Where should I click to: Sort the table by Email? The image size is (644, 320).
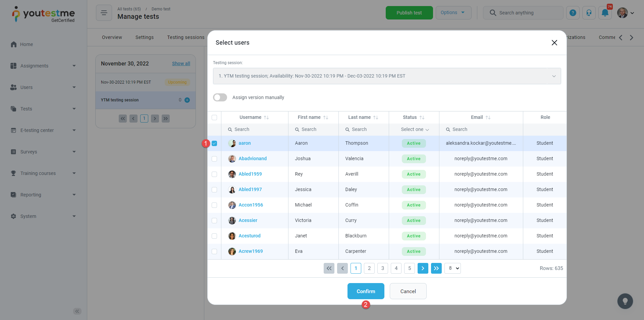point(488,118)
